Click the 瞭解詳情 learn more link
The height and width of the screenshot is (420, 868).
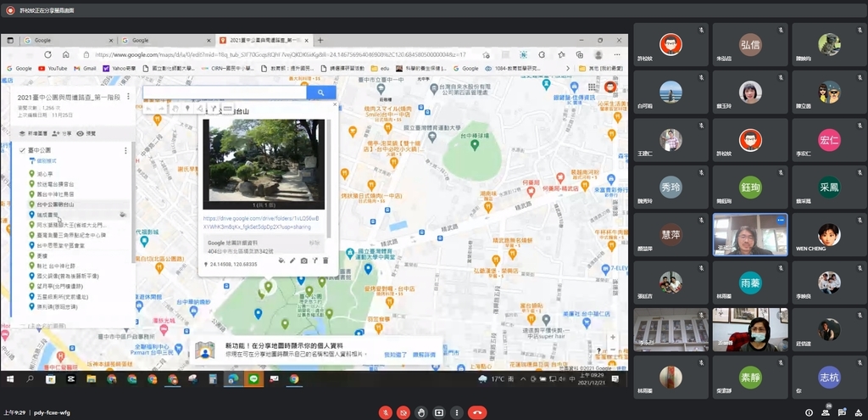coord(424,355)
